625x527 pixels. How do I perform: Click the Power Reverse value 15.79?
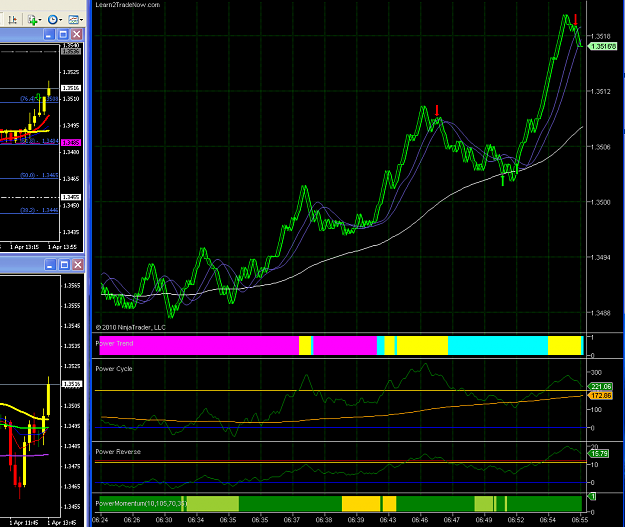(598, 453)
